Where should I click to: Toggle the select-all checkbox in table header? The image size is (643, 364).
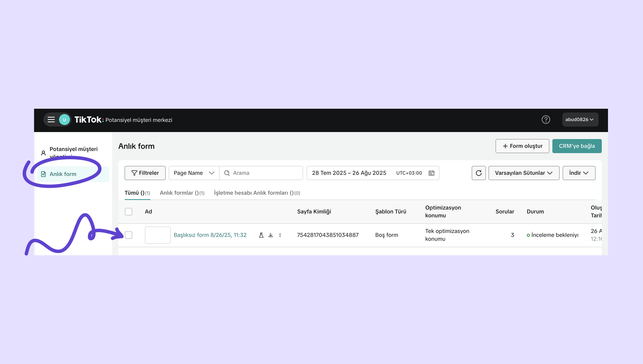coord(129,212)
